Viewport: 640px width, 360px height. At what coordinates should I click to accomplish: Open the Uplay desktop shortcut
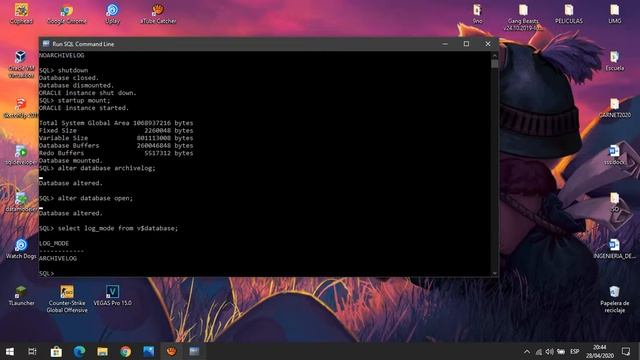(113, 13)
